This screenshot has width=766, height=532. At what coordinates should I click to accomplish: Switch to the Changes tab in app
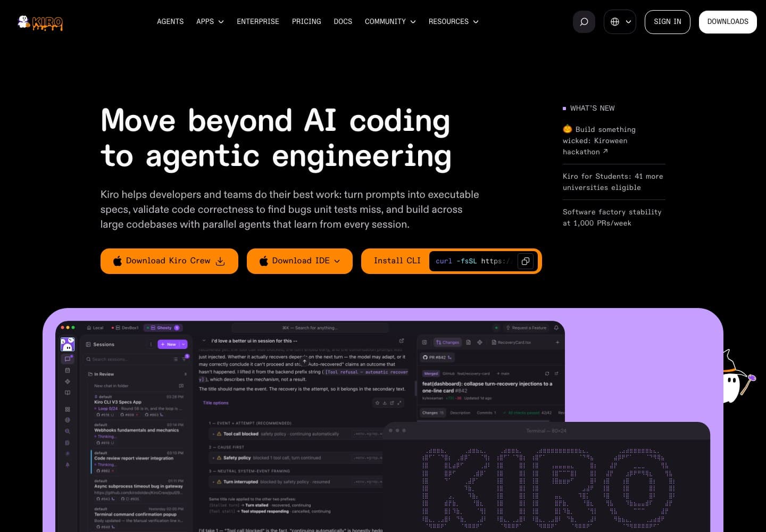(447, 342)
